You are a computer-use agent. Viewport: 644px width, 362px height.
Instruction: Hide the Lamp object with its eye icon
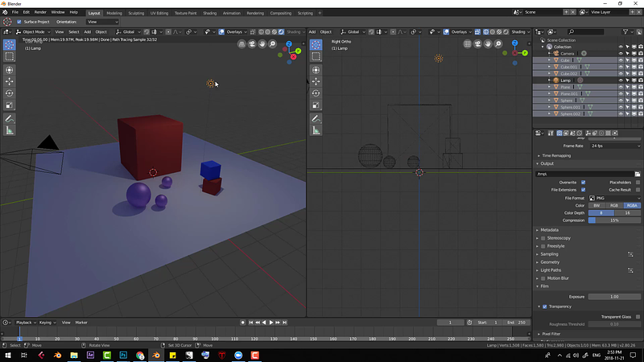621,80
